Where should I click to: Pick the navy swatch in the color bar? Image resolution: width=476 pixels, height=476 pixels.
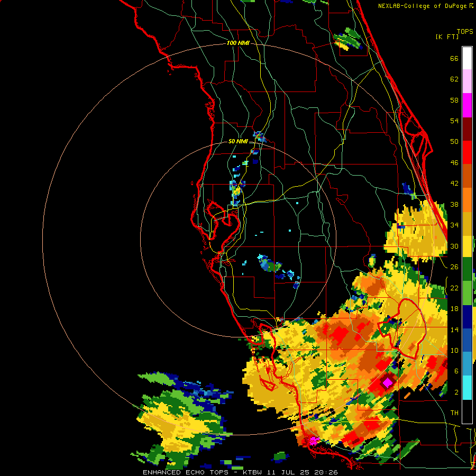point(467,317)
